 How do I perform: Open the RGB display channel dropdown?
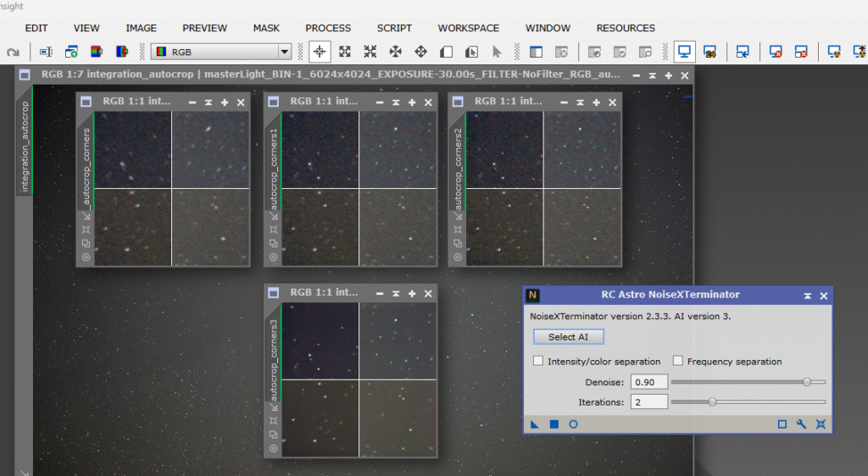221,52
